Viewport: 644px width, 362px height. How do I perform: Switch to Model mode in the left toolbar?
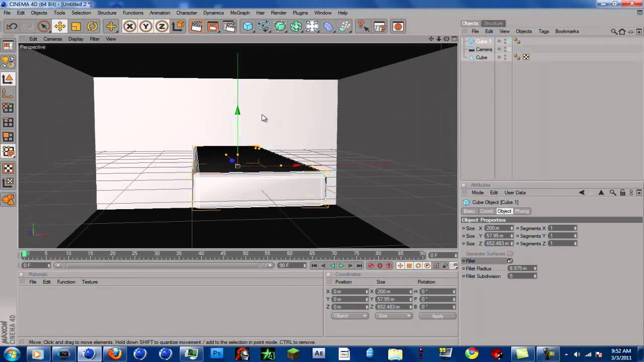coord(8,78)
